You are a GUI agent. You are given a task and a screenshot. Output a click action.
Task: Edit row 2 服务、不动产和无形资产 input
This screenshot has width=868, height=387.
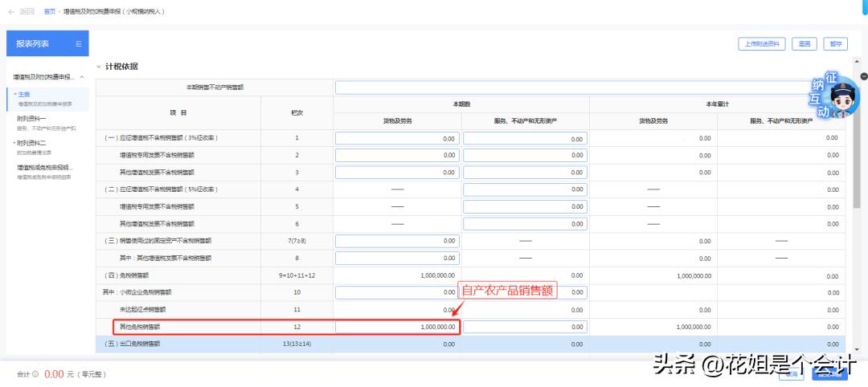[x=525, y=155]
